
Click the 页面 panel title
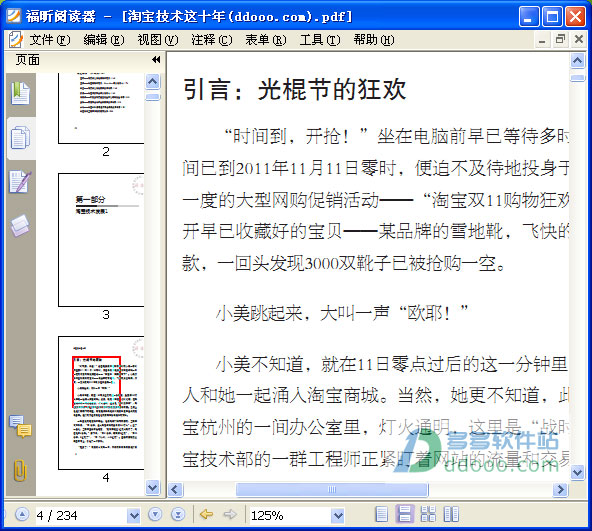tap(28, 60)
